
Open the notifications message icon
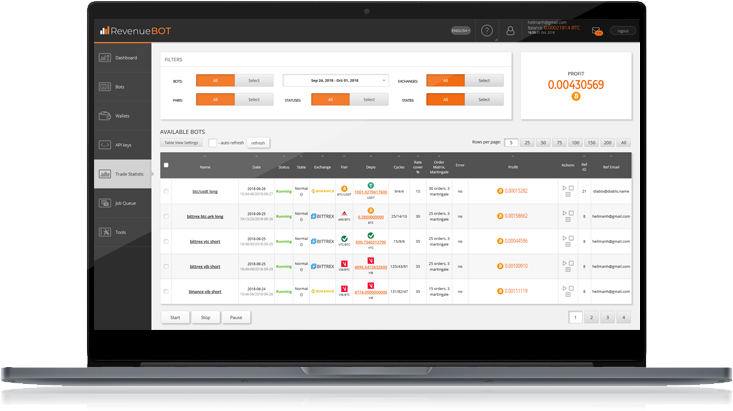click(x=597, y=31)
